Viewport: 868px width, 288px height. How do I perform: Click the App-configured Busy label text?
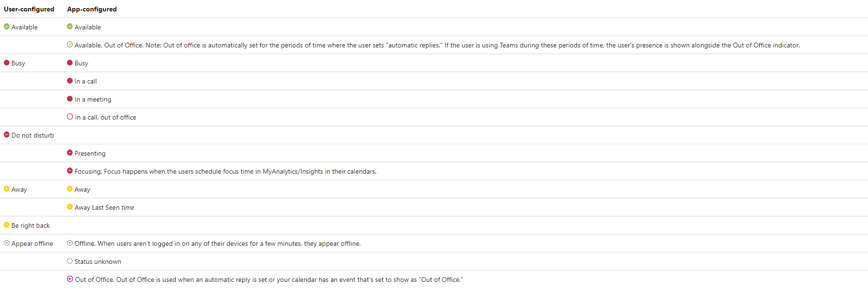coord(81,63)
